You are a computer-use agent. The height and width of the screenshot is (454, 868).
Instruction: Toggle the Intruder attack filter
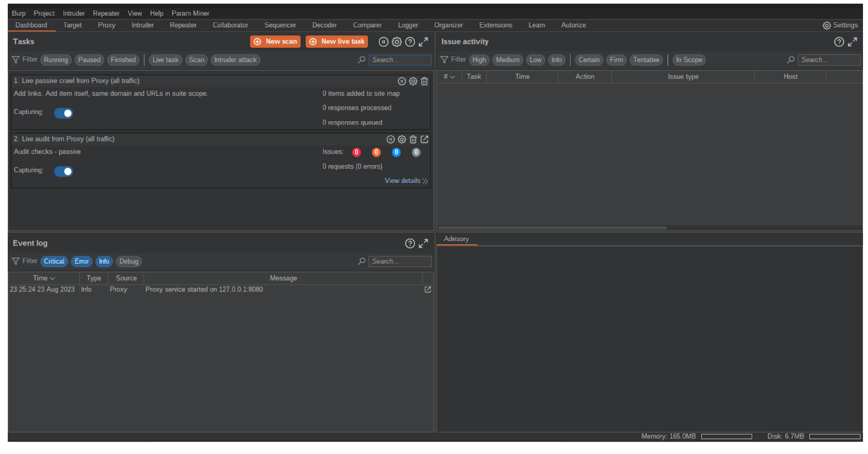(235, 60)
